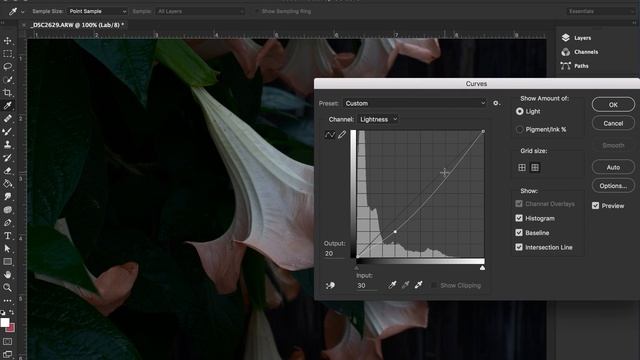
Task: Click the Smooth button in Curves
Action: pos(613,145)
